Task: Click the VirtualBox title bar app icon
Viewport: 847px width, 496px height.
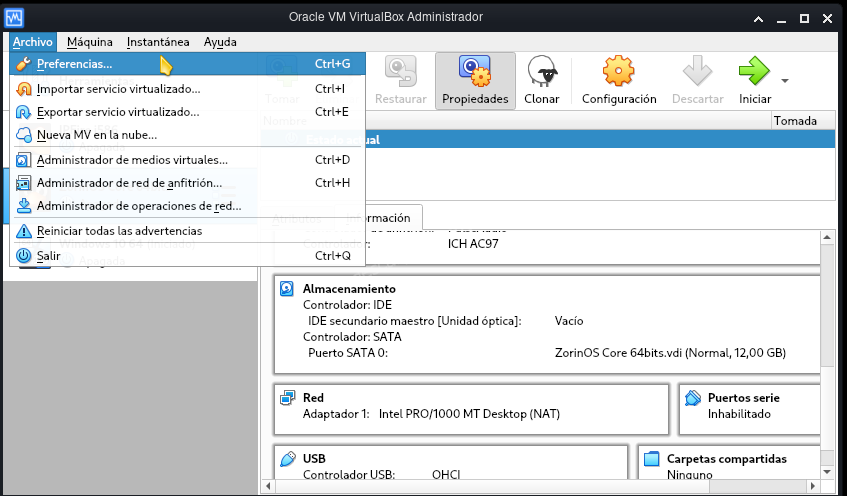Action: 14,17
